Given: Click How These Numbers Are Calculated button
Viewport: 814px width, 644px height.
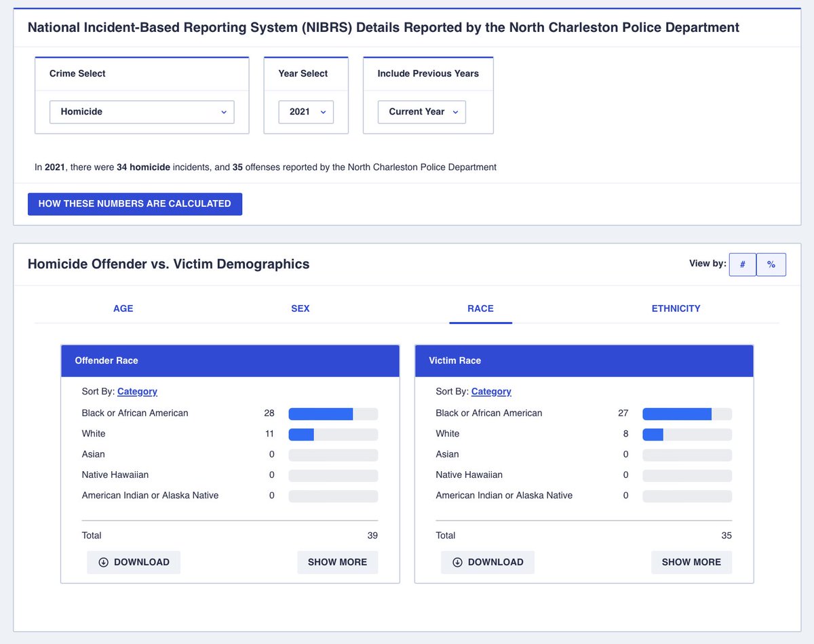Looking at the screenshot, I should pyautogui.click(x=135, y=204).
